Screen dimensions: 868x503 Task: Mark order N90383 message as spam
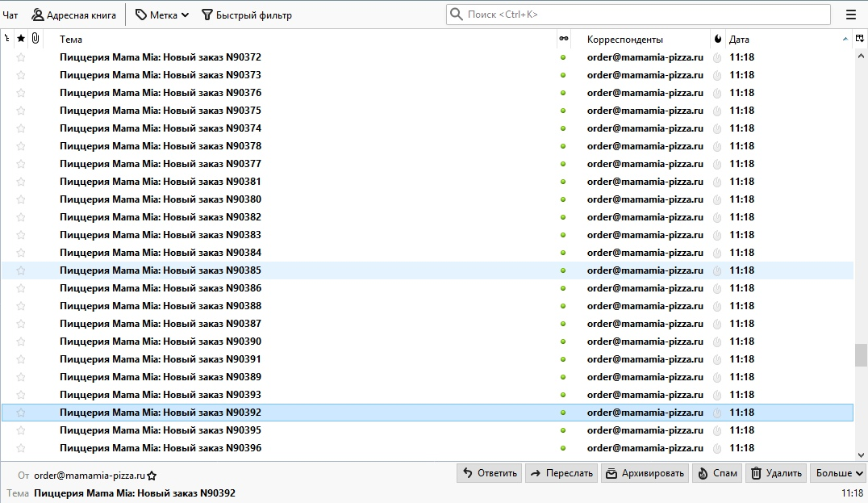point(717,236)
